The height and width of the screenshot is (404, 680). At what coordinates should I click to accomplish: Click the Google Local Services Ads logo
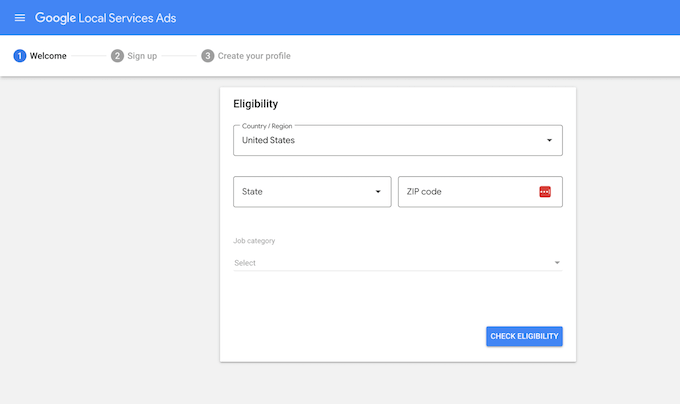(106, 18)
